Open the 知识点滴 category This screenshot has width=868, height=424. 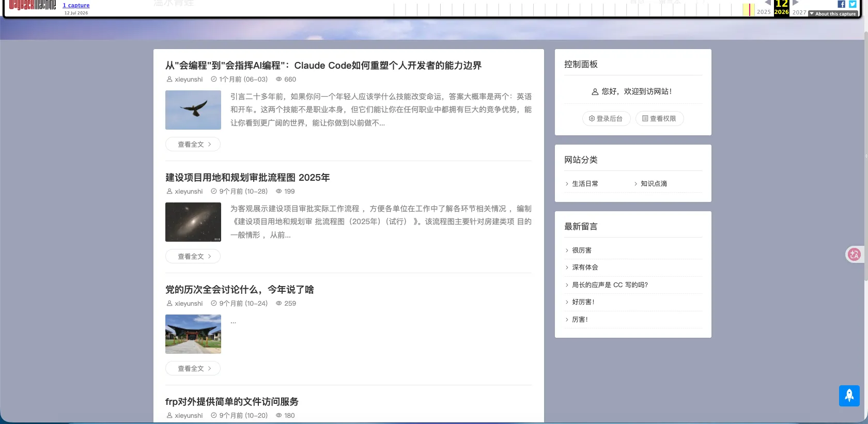654,184
